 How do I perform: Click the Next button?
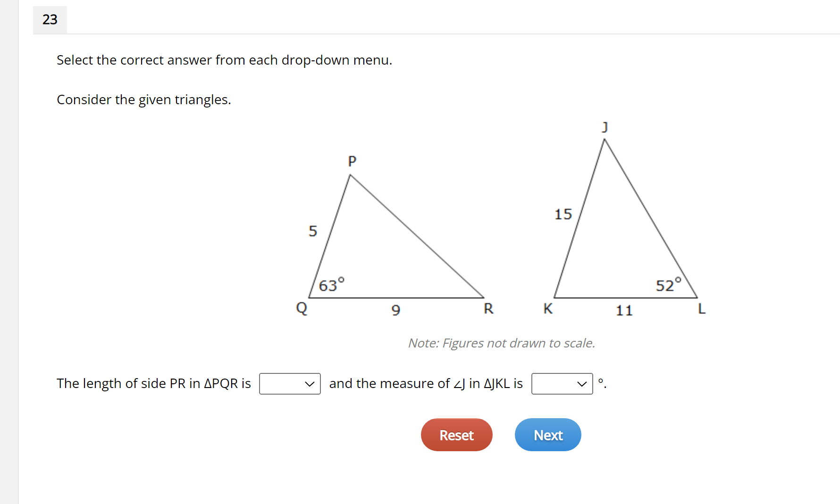(547, 435)
